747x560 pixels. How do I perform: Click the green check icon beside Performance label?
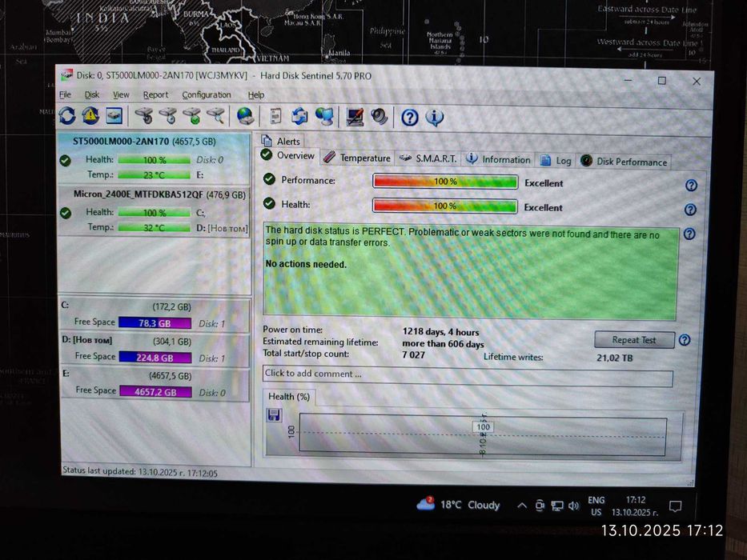coord(269,179)
